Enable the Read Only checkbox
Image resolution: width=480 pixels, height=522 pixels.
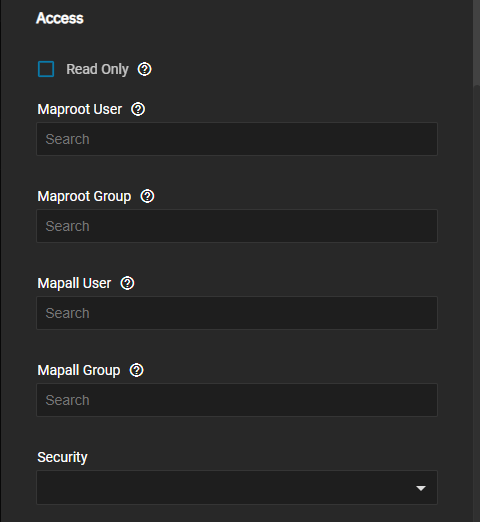[46, 69]
